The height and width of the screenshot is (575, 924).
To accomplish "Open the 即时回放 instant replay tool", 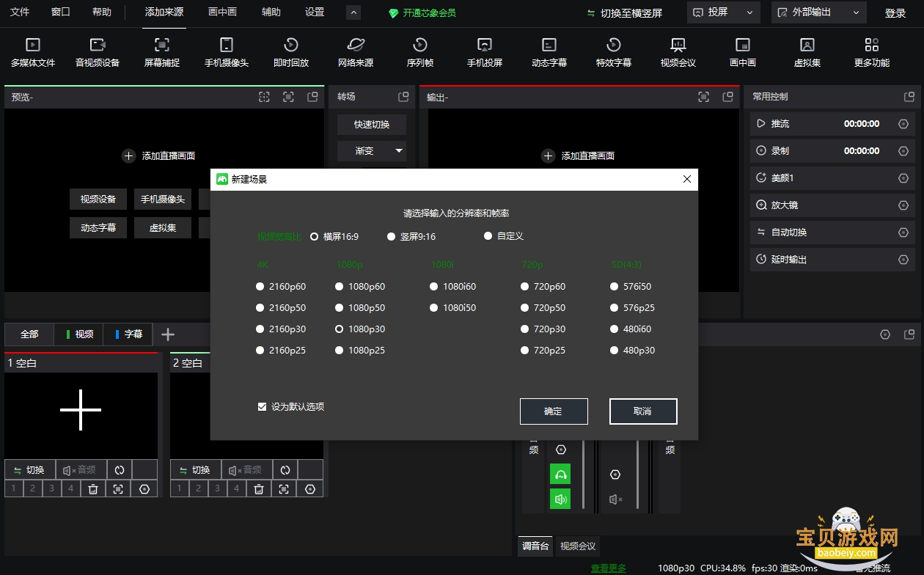I will click(x=291, y=53).
